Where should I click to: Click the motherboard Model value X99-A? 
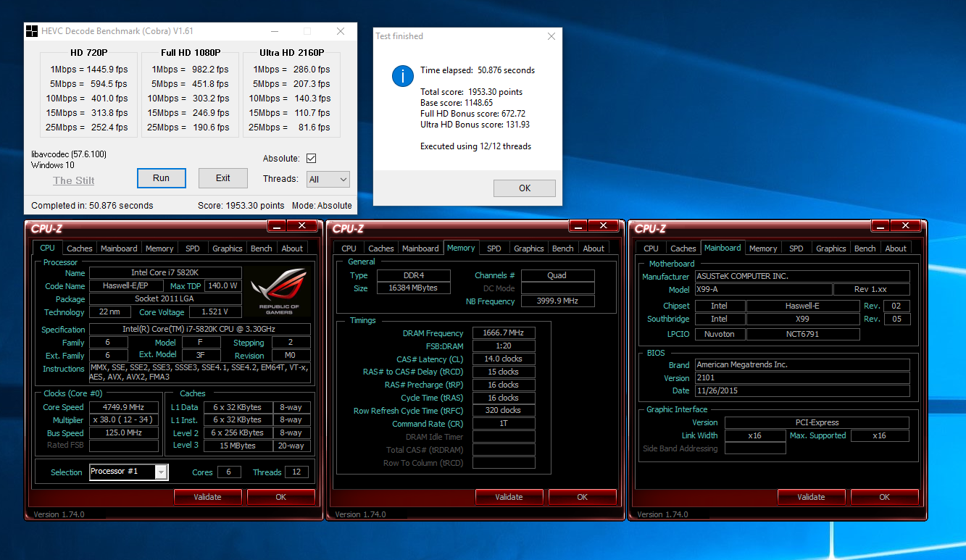point(763,289)
